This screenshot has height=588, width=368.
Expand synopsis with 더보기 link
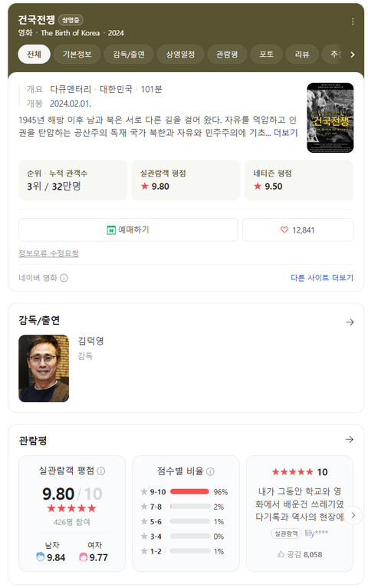pos(286,133)
